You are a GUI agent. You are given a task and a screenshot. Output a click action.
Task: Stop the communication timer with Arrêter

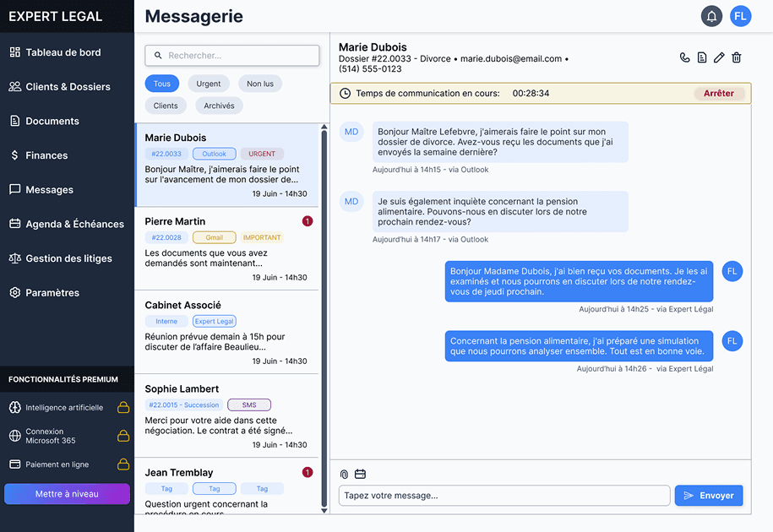click(x=719, y=93)
